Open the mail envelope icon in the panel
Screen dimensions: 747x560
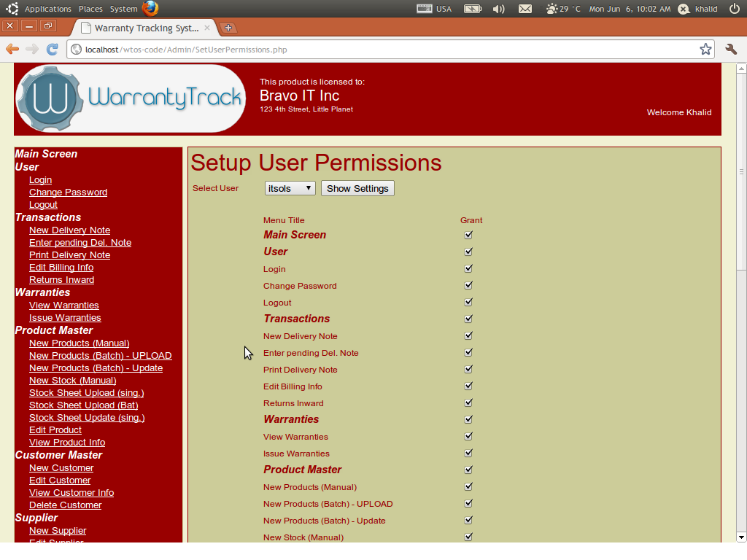[526, 9]
